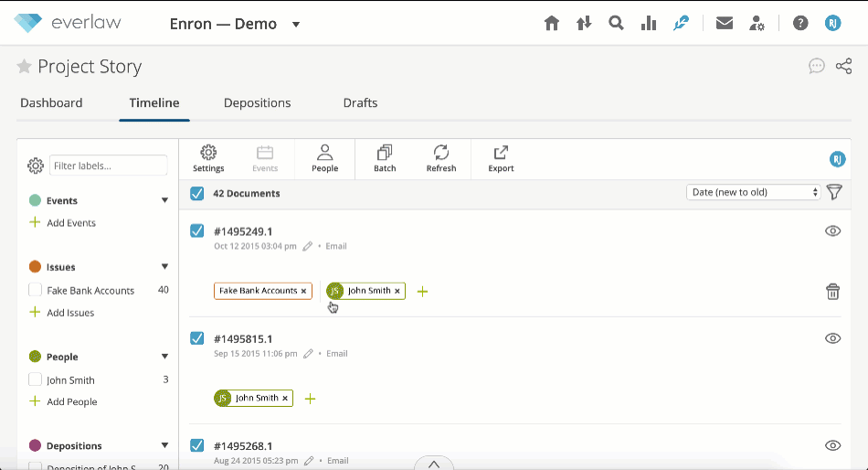Open label settings gear in sidebar
This screenshot has height=470, width=868.
[36, 166]
